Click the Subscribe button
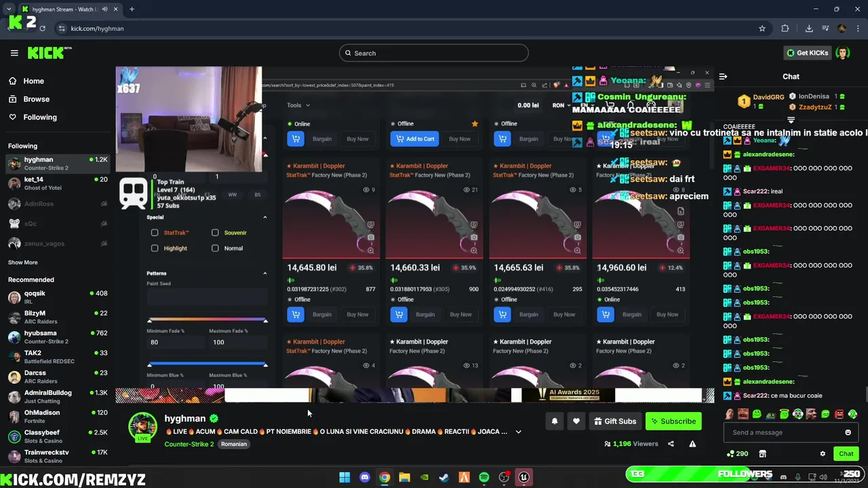 673,421
